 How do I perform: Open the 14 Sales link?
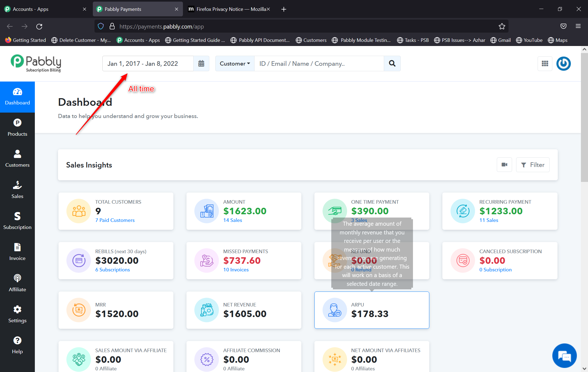point(232,220)
